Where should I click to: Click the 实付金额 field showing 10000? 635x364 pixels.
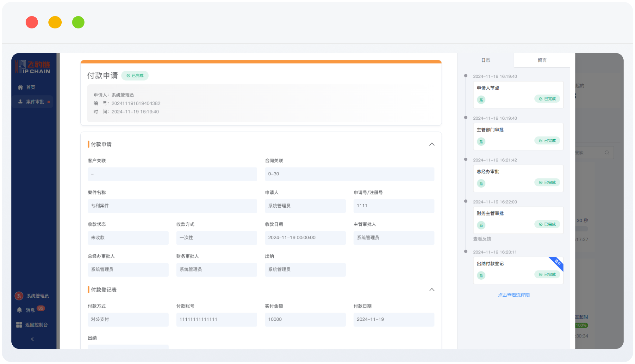click(305, 319)
